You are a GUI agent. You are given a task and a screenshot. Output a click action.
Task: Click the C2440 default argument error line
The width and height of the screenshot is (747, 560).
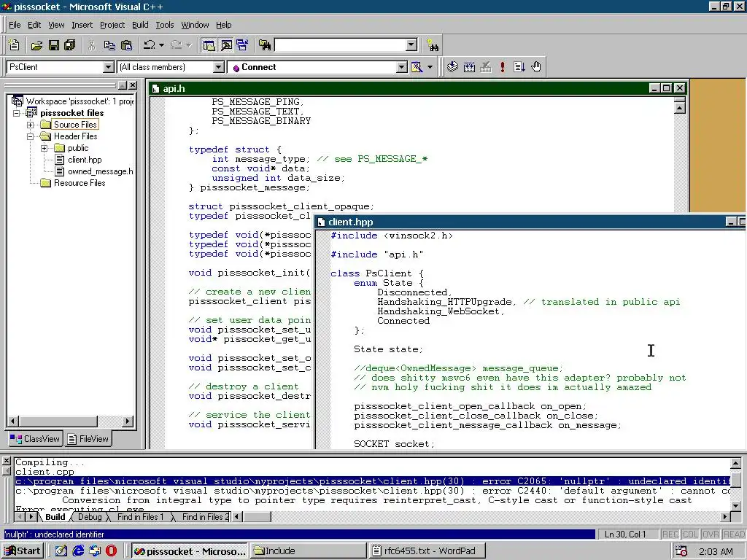tap(373, 491)
